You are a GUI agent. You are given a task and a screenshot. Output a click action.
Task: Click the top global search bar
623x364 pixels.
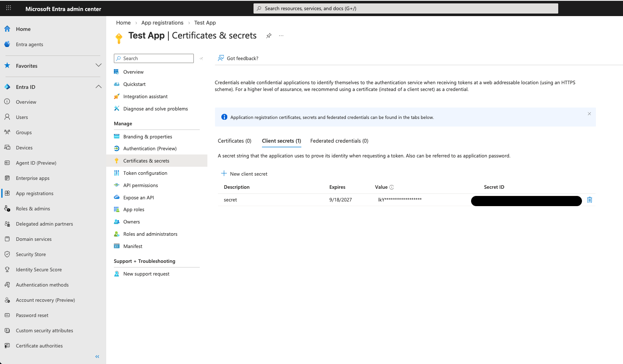coord(405,8)
